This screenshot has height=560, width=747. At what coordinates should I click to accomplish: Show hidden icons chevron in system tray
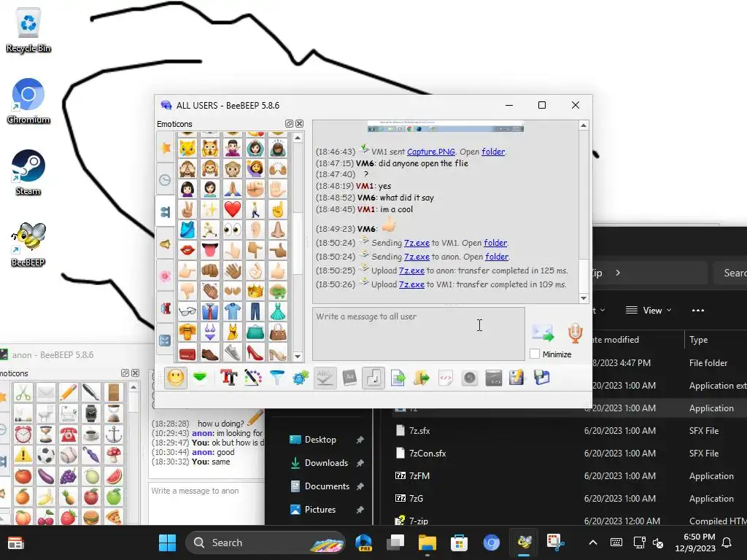(592, 542)
